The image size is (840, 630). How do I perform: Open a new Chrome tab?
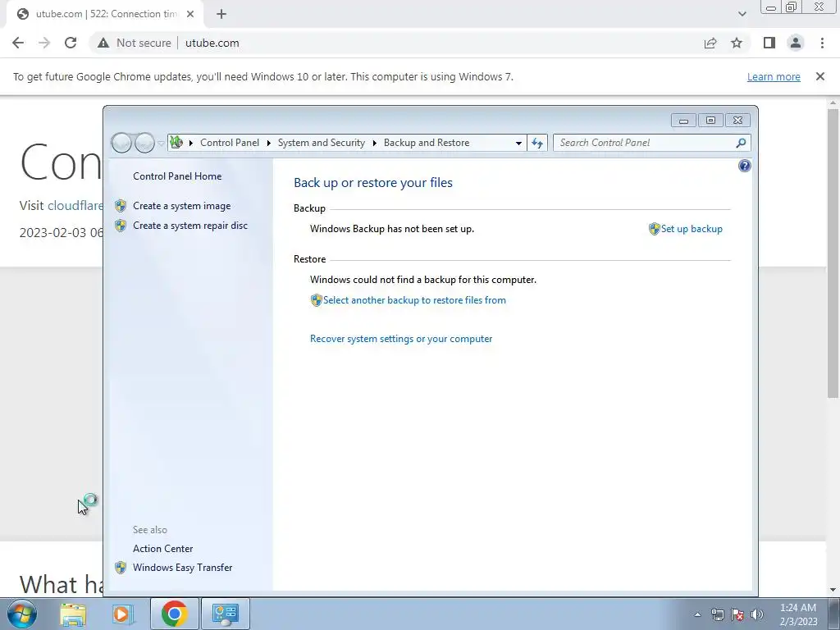pyautogui.click(x=221, y=14)
